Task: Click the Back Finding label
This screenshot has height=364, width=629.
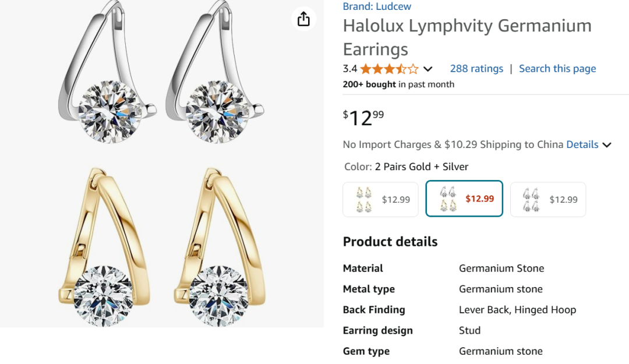Action: tap(374, 310)
